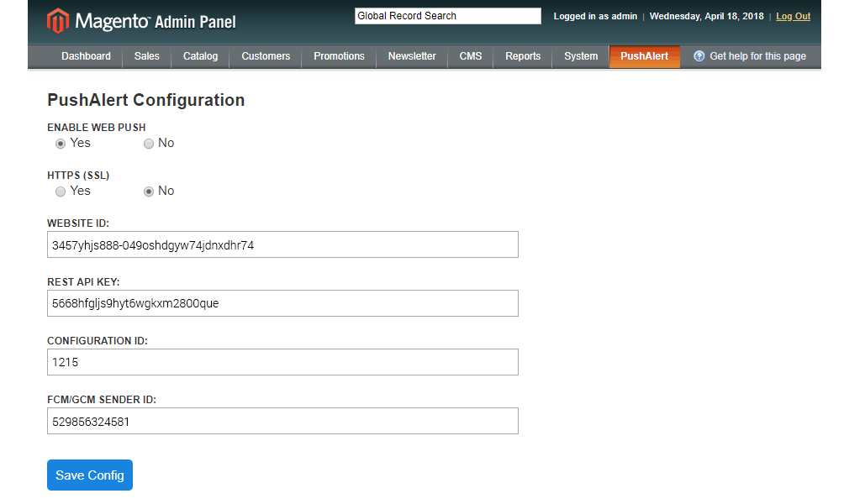Click the FCM/GCM SENDER ID label
This screenshot has width=849, height=504.
click(x=102, y=400)
